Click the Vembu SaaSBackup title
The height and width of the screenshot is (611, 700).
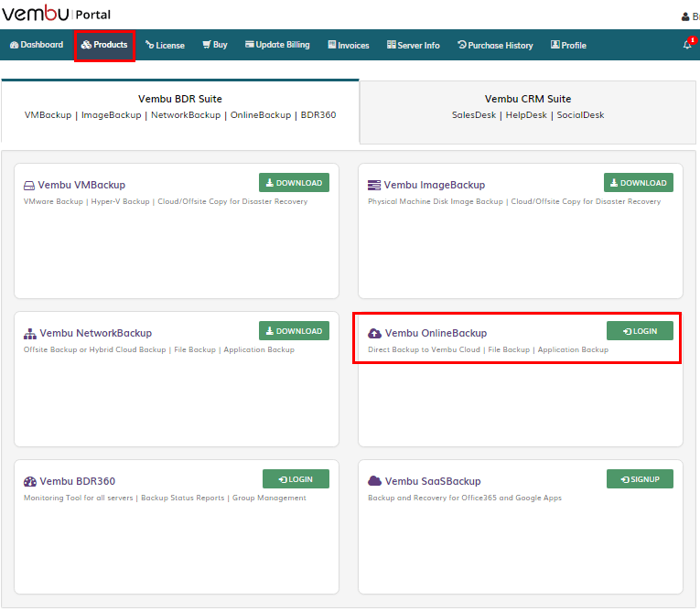[433, 481]
